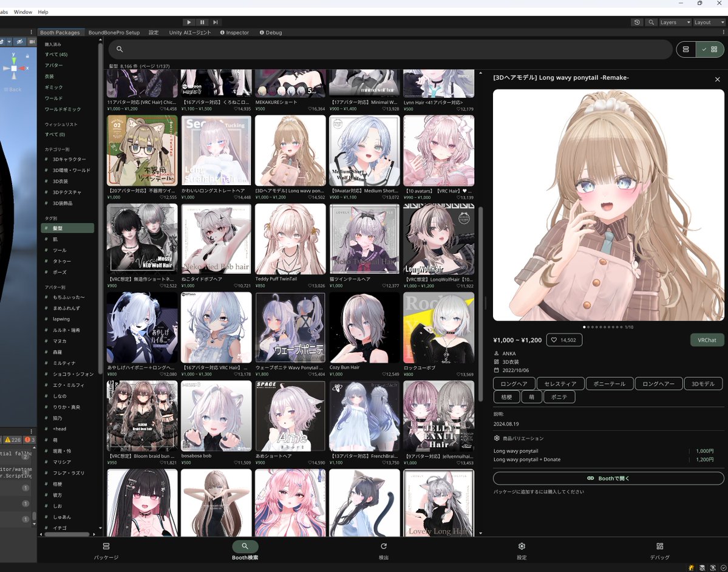Viewport: 728px width, 572px height.
Task: Click the history icon left of the search magnifier
Action: coord(637,22)
